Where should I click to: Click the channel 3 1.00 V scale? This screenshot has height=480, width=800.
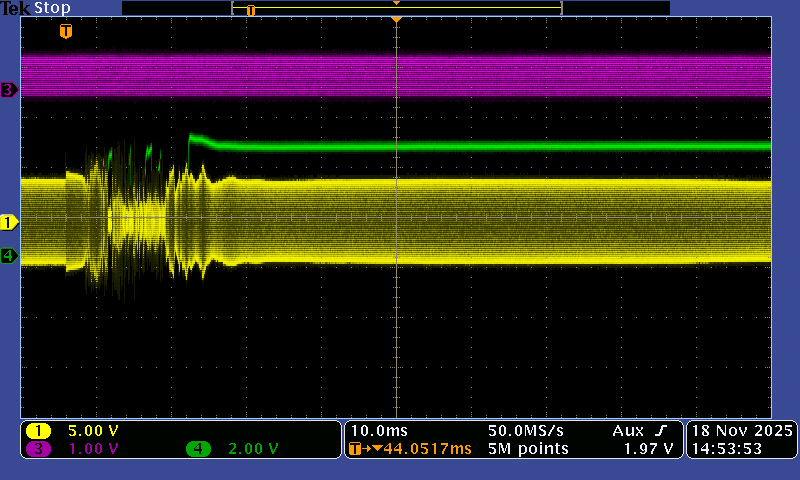tap(92, 449)
